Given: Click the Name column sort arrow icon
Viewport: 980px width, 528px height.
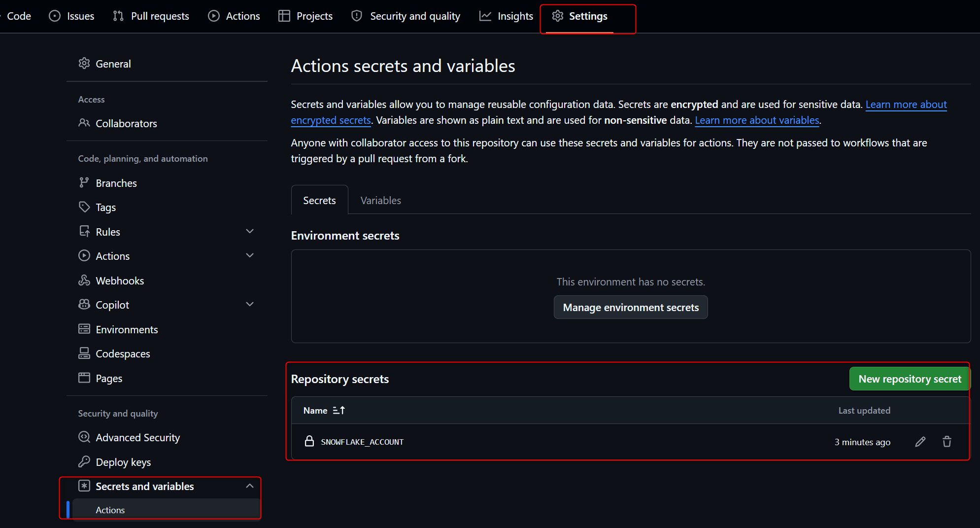Looking at the screenshot, I should 338,410.
